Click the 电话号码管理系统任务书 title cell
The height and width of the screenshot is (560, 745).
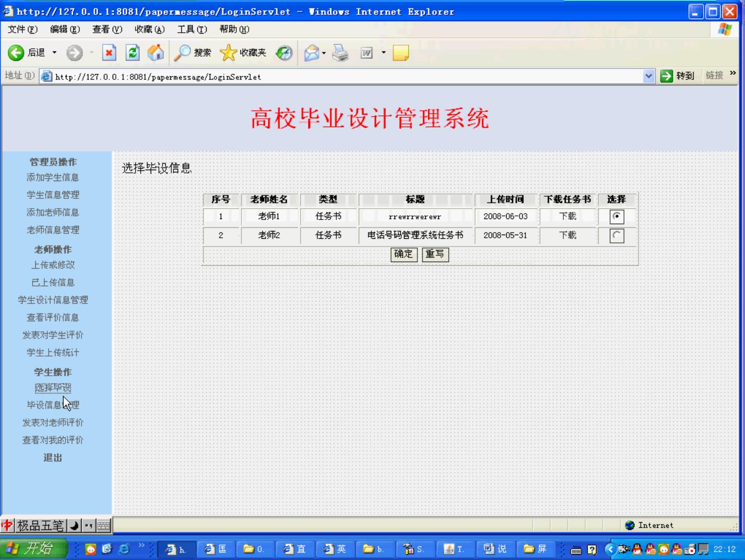click(415, 235)
